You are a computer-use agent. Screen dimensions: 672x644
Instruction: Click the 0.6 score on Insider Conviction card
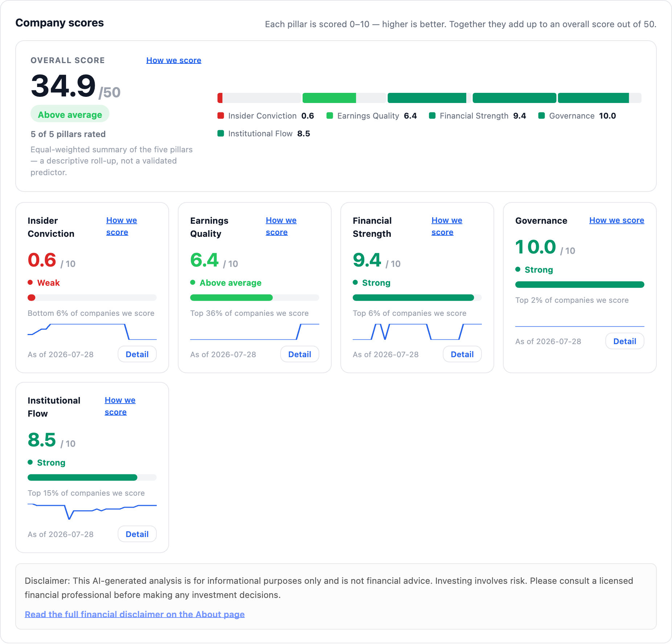click(42, 260)
